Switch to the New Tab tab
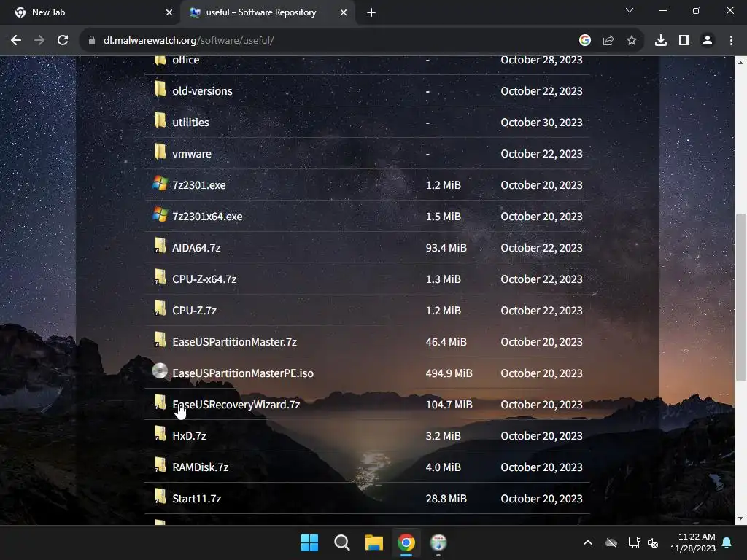 click(x=90, y=12)
